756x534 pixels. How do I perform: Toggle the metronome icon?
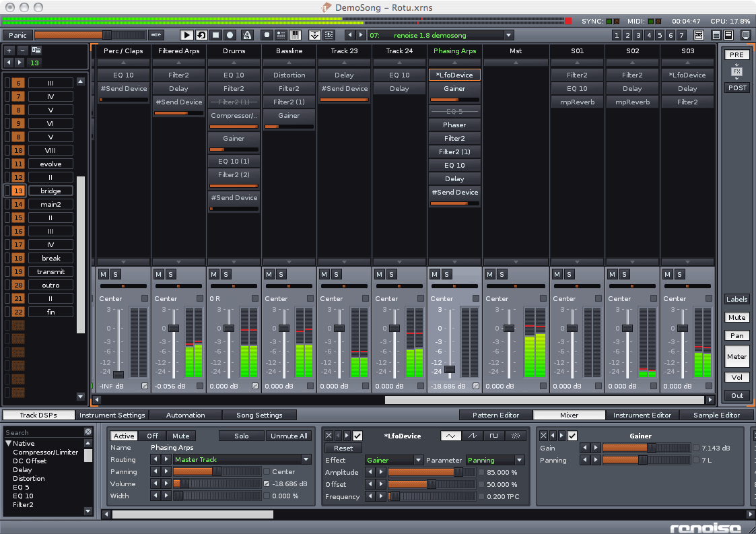click(247, 35)
